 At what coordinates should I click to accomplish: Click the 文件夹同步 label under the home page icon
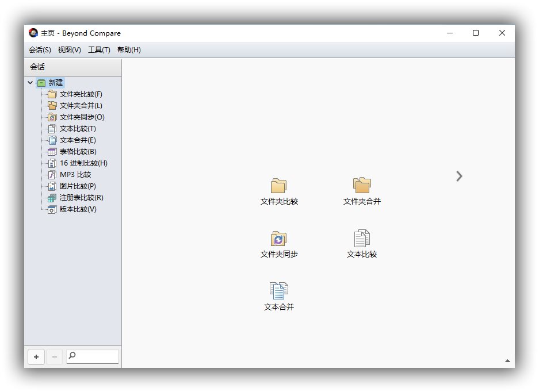(x=279, y=254)
